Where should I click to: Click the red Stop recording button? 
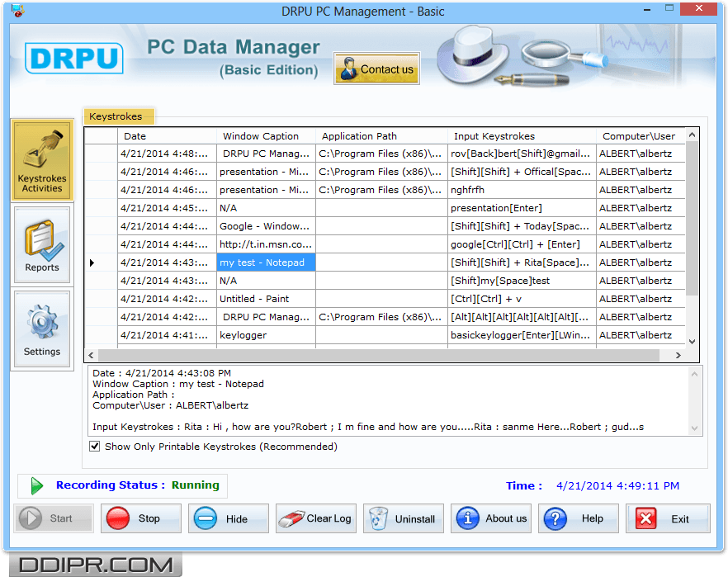point(140,518)
